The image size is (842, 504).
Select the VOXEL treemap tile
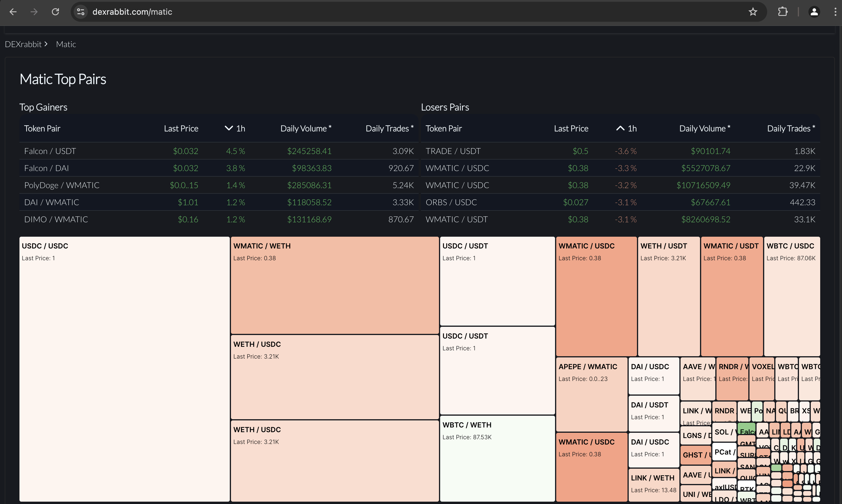(x=762, y=378)
